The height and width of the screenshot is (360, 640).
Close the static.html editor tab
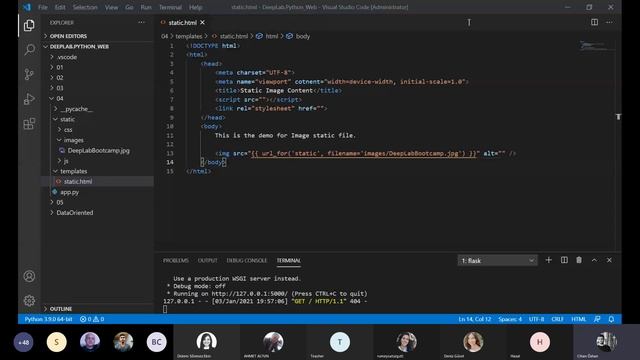202,22
